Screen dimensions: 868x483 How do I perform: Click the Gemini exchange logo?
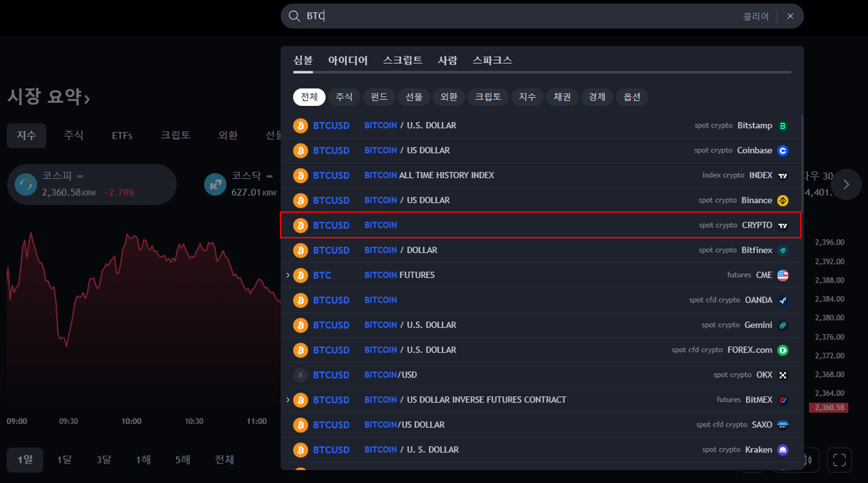[x=783, y=325]
